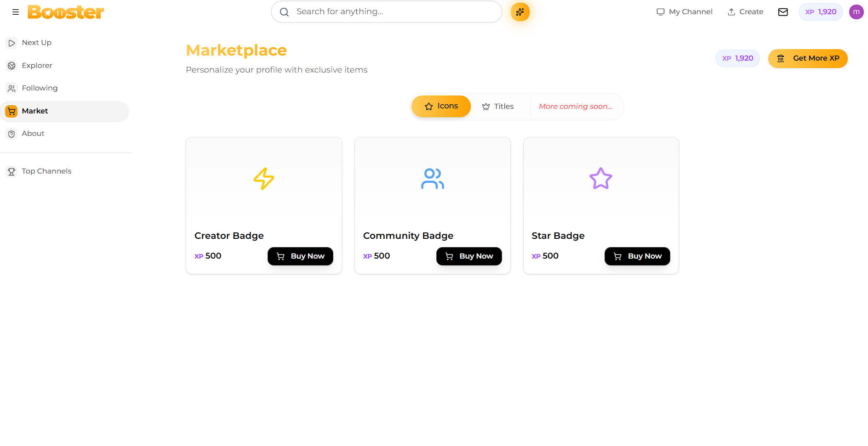Image resolution: width=868 pixels, height=446 pixels.
Task: Switch to the Icons marketplace tab
Action: [x=441, y=106]
